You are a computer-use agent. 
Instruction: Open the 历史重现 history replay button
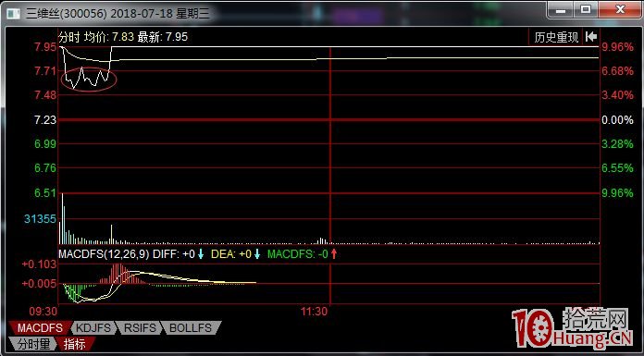[556, 37]
